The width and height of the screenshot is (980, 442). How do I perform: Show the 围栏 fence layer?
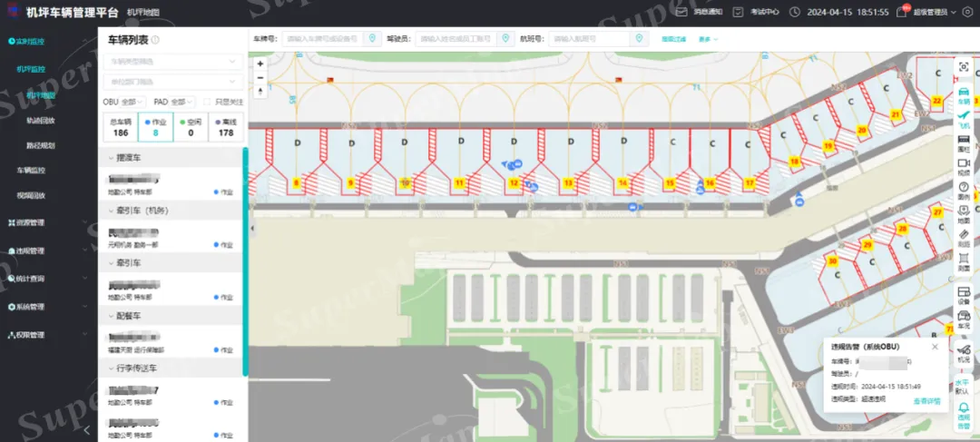(964, 142)
